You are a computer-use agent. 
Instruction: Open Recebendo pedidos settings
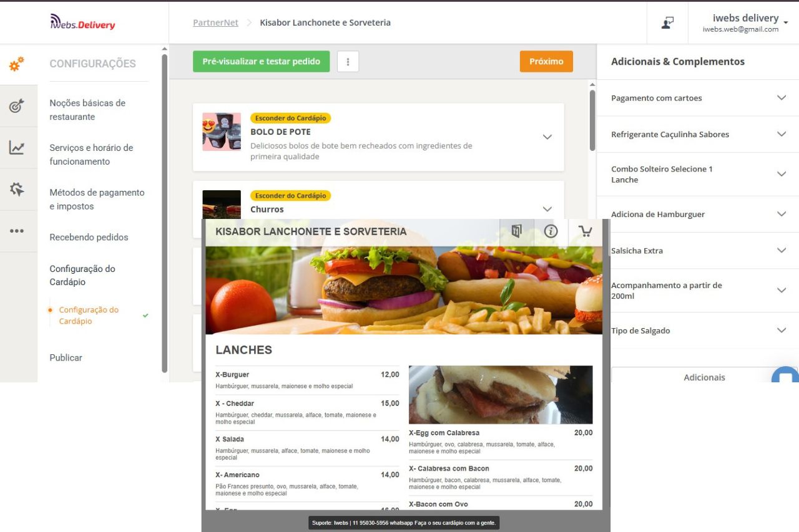(89, 237)
